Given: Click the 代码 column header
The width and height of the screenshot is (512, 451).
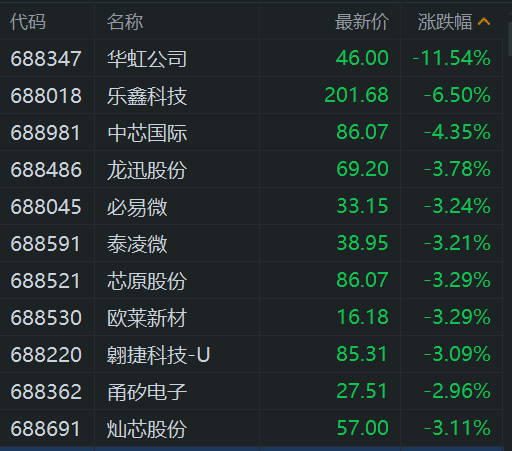Looking at the screenshot, I should pyautogui.click(x=28, y=22).
